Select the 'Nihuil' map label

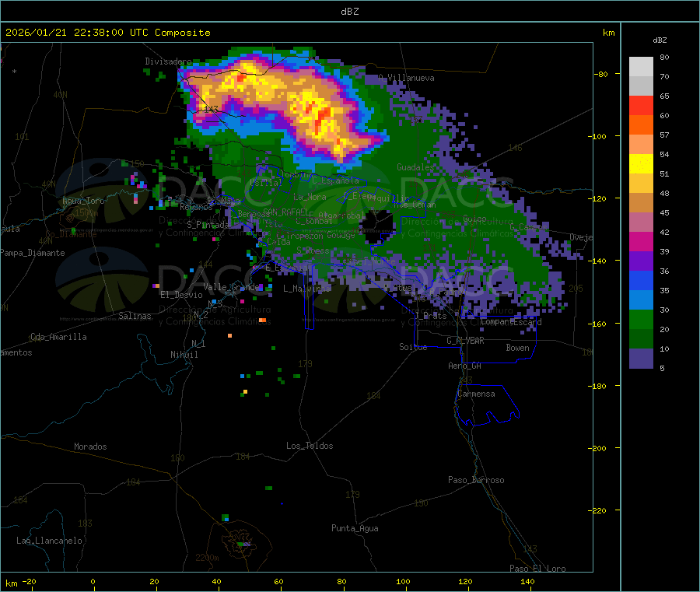184,355
